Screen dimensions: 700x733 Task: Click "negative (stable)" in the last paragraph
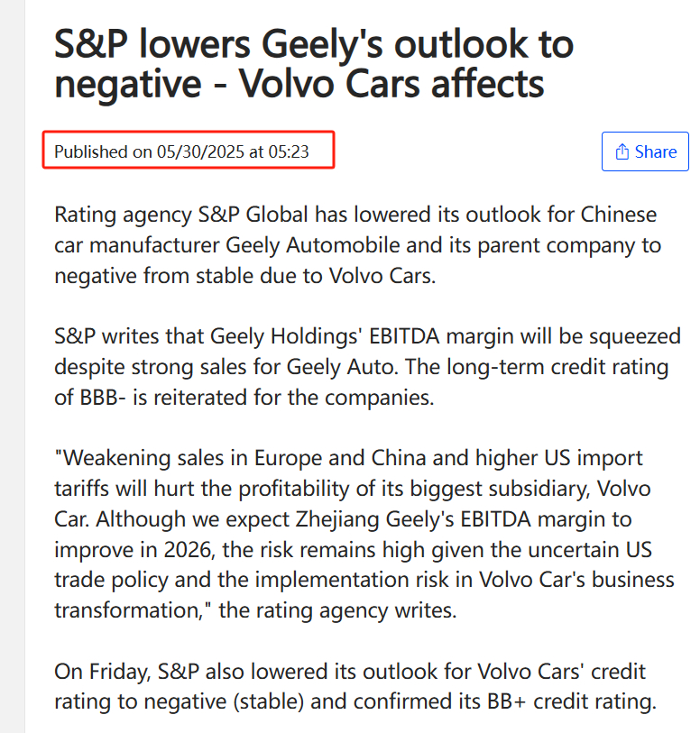tap(223, 701)
